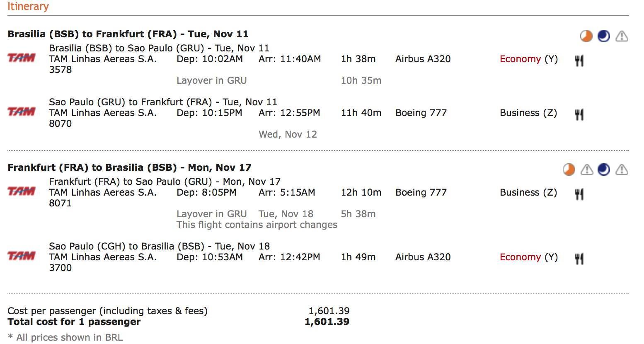The height and width of the screenshot is (344, 644).
Task: Click meal icon for flight 3700
Action: coord(579,259)
